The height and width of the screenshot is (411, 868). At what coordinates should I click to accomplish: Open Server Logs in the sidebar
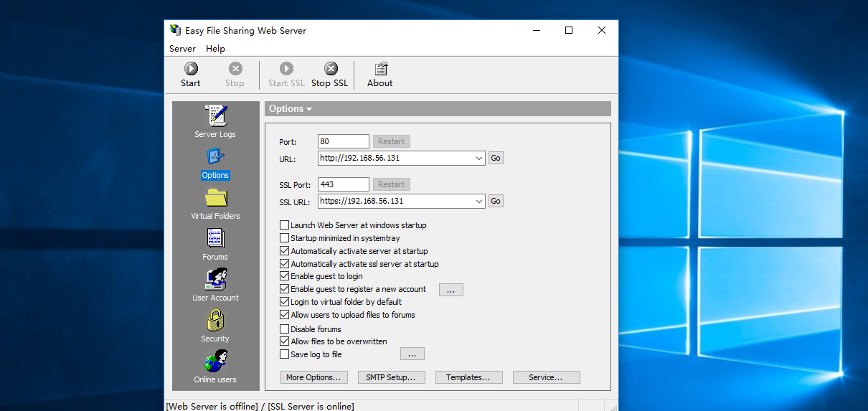click(215, 117)
